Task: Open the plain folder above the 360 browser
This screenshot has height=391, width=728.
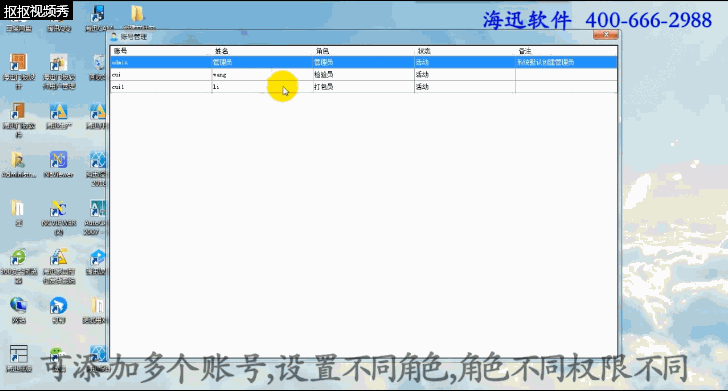Action: [18, 212]
